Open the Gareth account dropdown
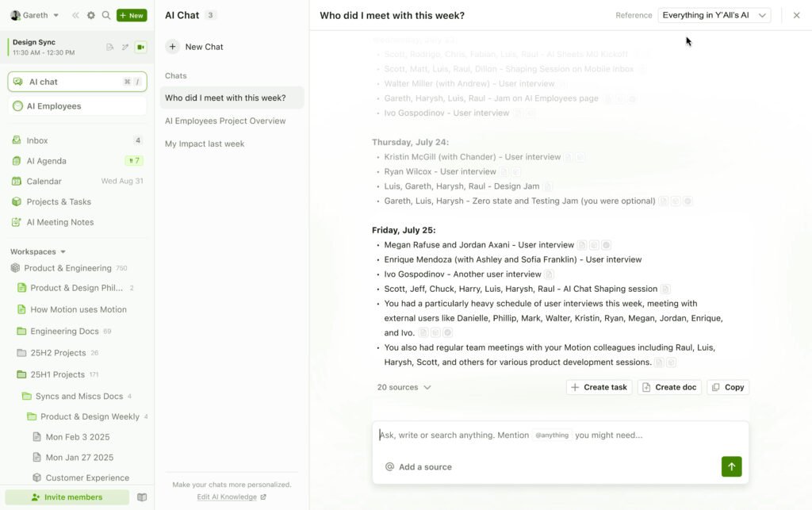This screenshot has height=510, width=812. [x=35, y=15]
